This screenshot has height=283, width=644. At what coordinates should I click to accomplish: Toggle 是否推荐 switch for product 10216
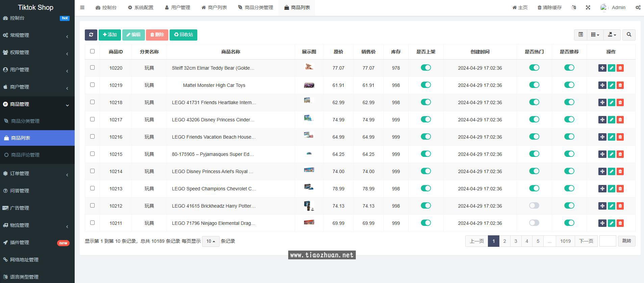click(569, 137)
